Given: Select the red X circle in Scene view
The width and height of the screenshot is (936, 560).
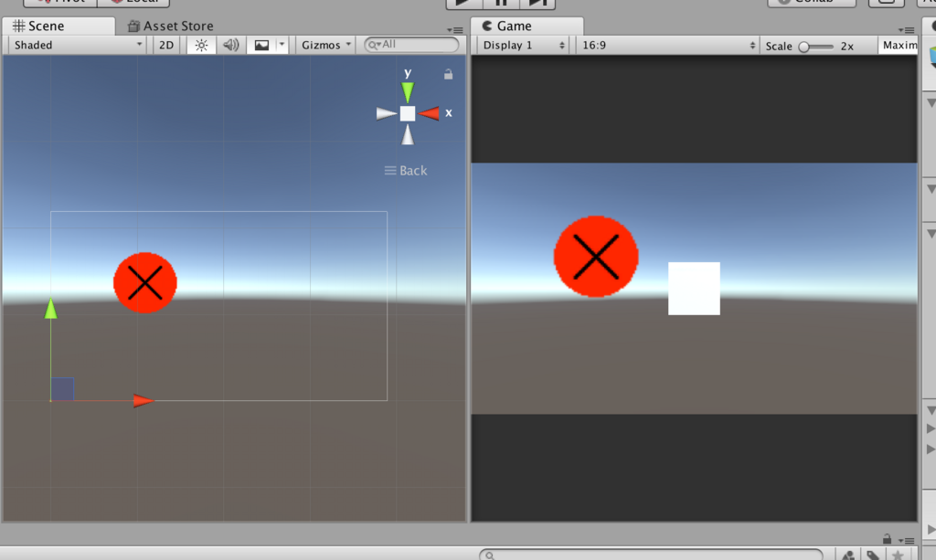Looking at the screenshot, I should click(145, 282).
